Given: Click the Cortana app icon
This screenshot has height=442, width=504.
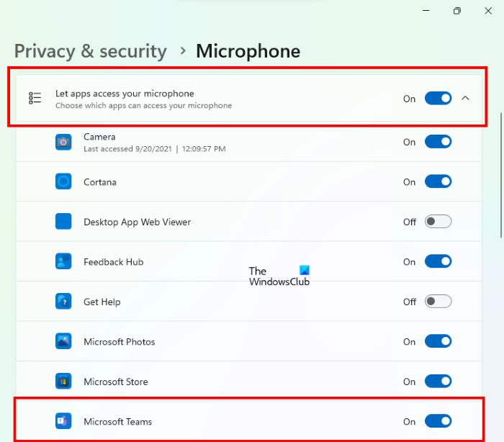Looking at the screenshot, I should pyautogui.click(x=63, y=182).
